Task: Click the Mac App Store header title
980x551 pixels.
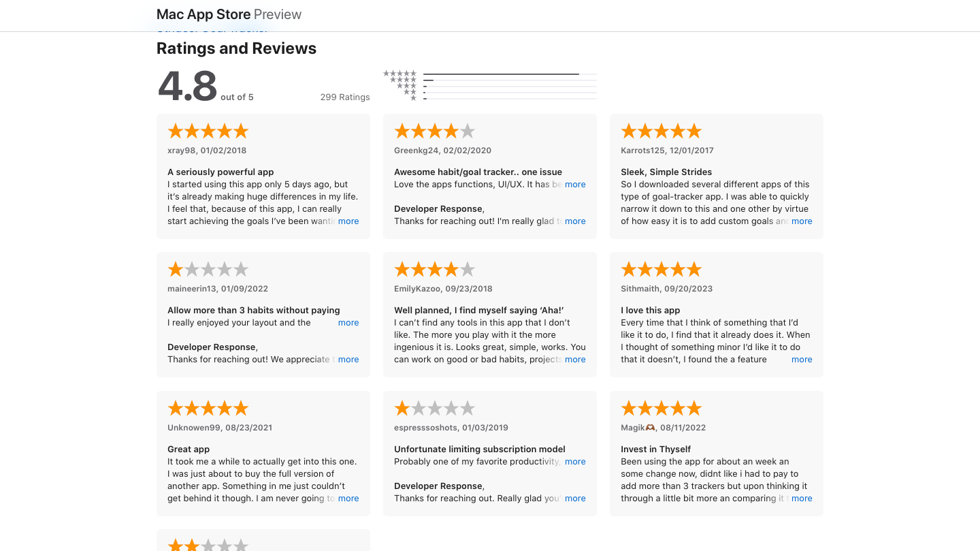Action: tap(203, 14)
